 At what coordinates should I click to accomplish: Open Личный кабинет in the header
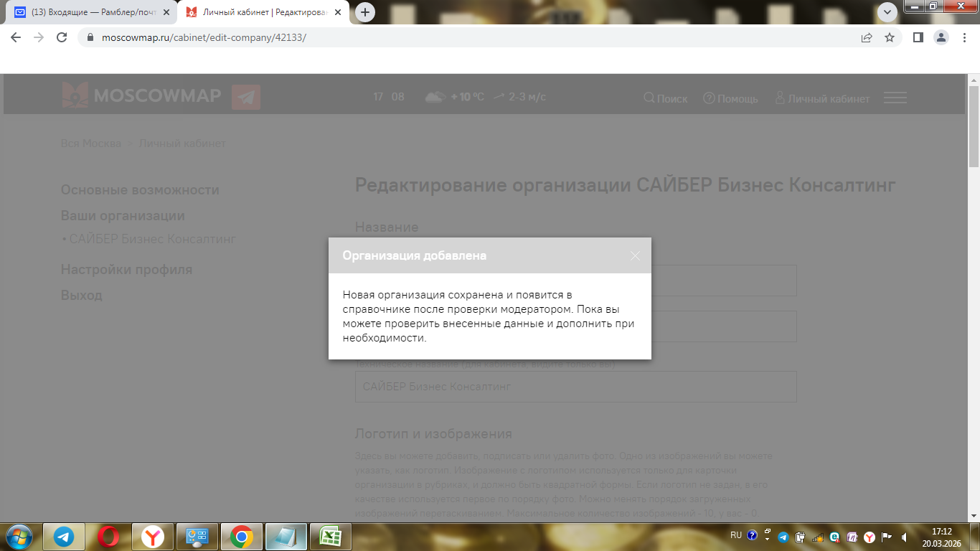pos(822,98)
